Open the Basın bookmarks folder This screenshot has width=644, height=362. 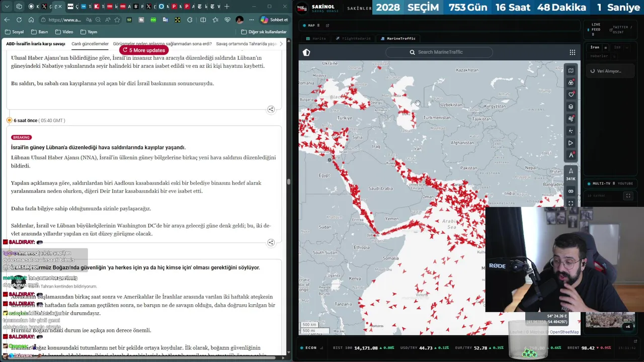pyautogui.click(x=39, y=32)
